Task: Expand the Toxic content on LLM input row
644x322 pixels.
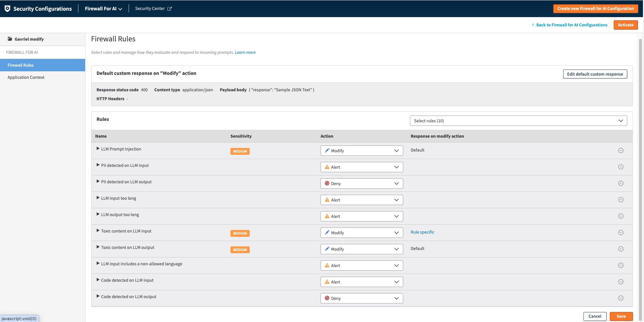Action: coord(98,231)
